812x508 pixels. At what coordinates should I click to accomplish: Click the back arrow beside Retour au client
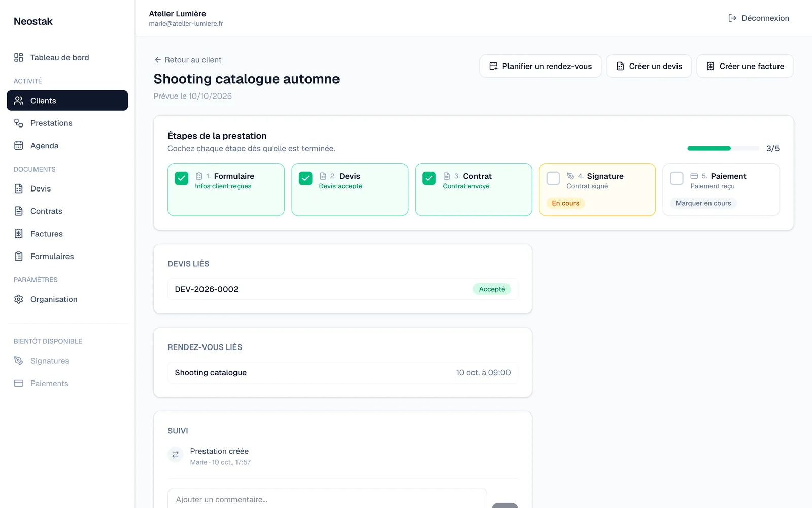158,60
